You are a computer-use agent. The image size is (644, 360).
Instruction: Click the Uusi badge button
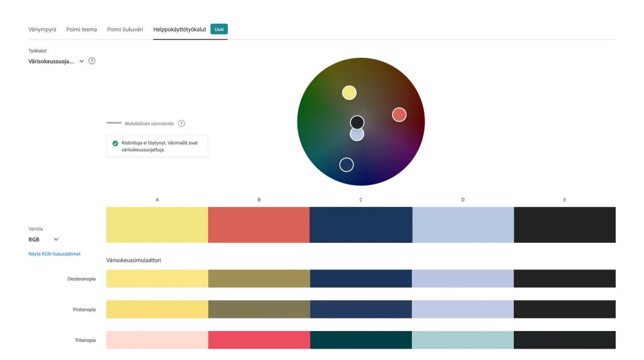point(219,29)
